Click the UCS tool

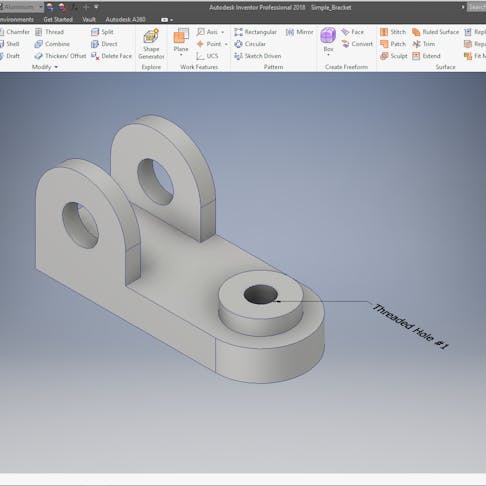coord(207,56)
